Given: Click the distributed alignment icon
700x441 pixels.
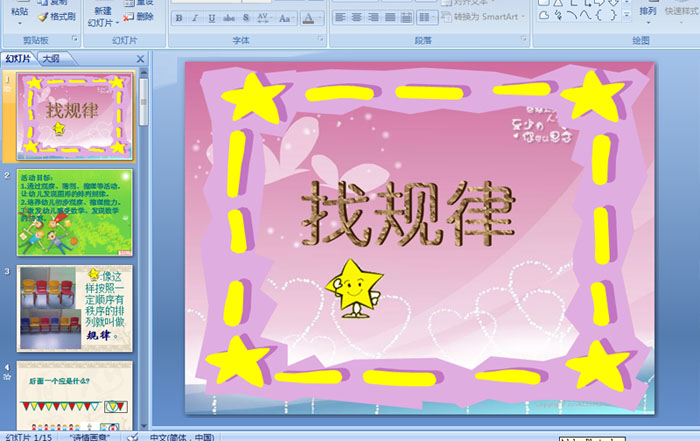Looking at the screenshot, I should click(406, 17).
